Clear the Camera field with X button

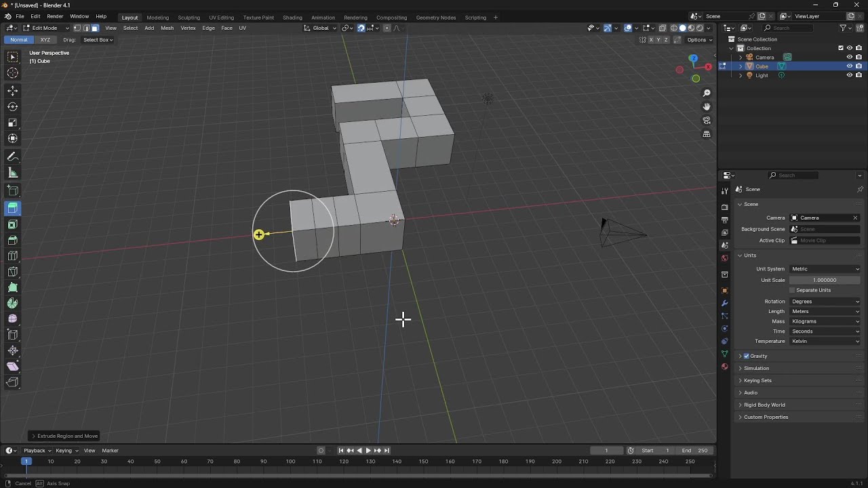[855, 218]
